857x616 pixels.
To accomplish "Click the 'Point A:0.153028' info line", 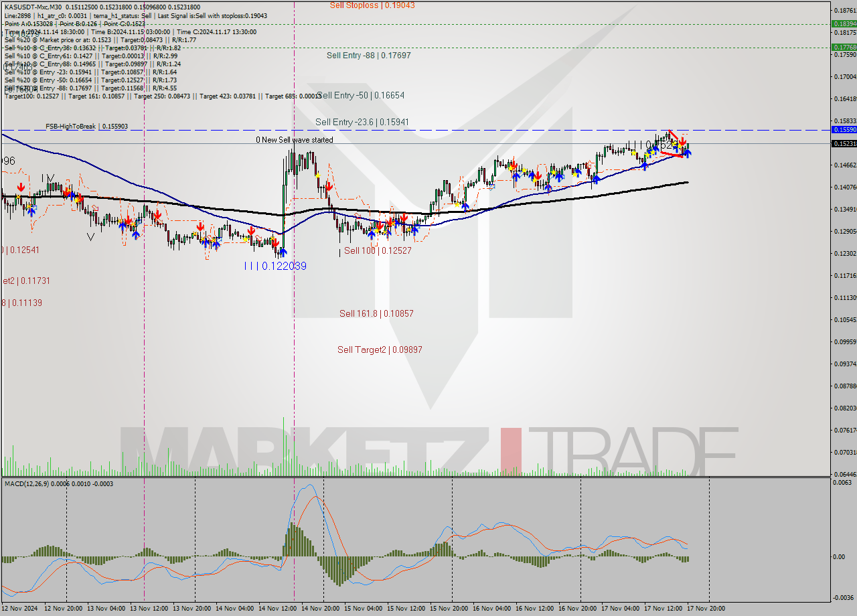I will pos(74,23).
